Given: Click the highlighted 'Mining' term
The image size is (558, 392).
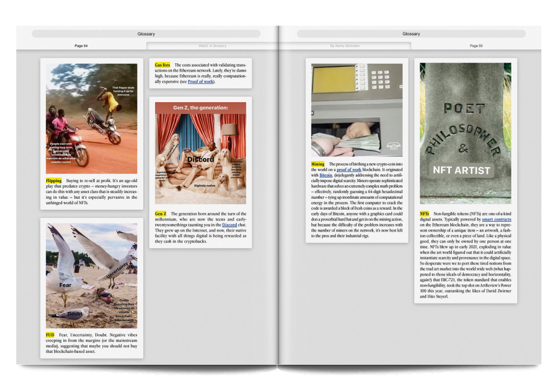Looking at the screenshot, I should coord(318,164).
